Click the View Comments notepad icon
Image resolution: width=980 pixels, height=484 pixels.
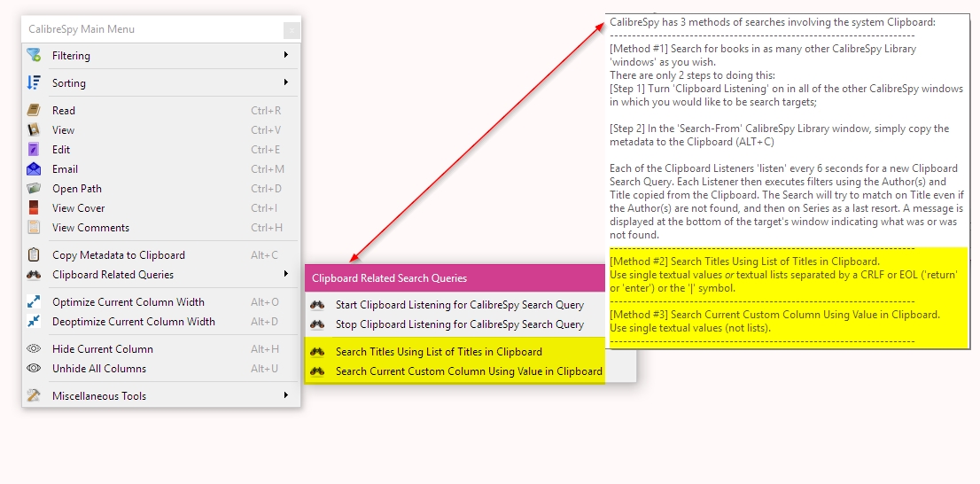(34, 227)
